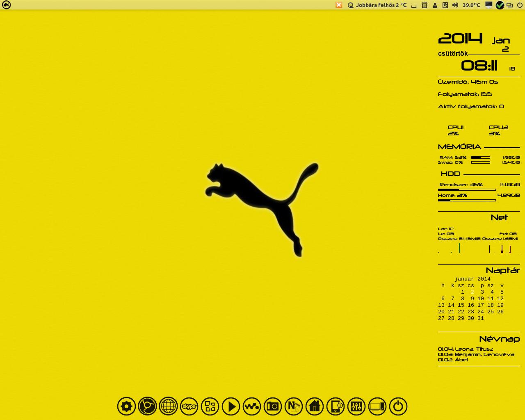Click day 31 in the calendar

(x=481, y=318)
